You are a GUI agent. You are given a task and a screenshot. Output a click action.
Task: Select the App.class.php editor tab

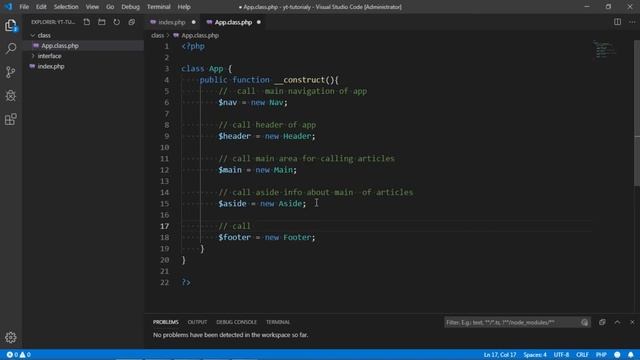233,22
